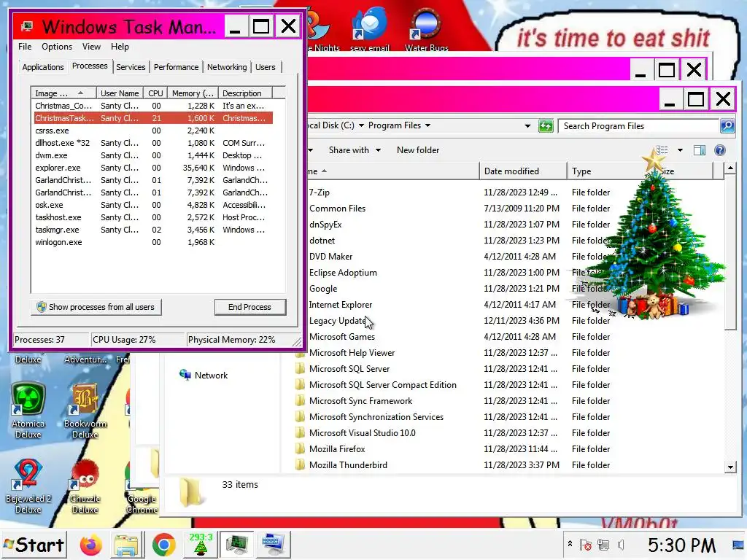Switch to the Services tab

[x=131, y=67]
